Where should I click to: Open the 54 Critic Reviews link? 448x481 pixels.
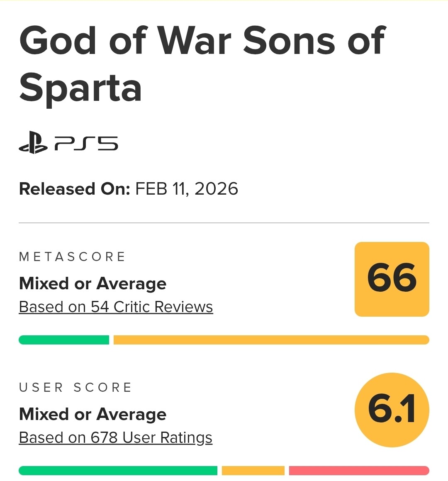[x=116, y=307]
